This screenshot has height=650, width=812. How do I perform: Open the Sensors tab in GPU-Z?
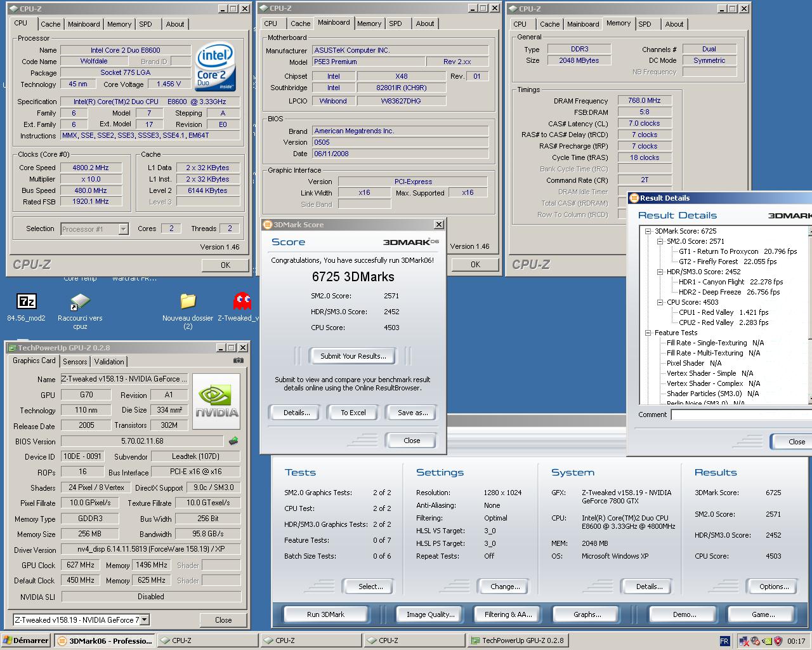[75, 362]
